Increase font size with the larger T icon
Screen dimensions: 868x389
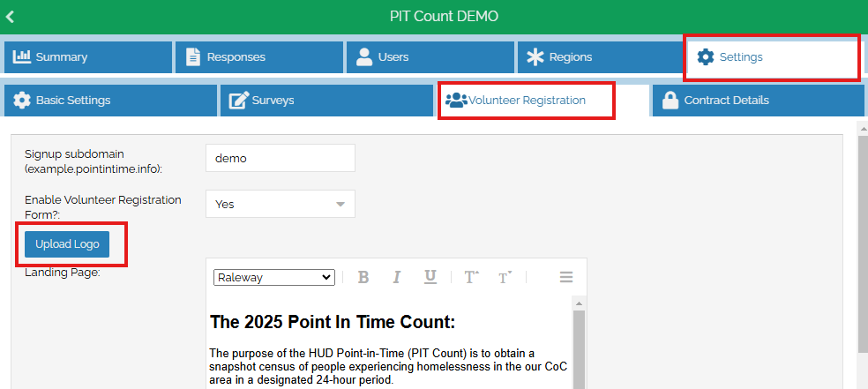tap(471, 277)
